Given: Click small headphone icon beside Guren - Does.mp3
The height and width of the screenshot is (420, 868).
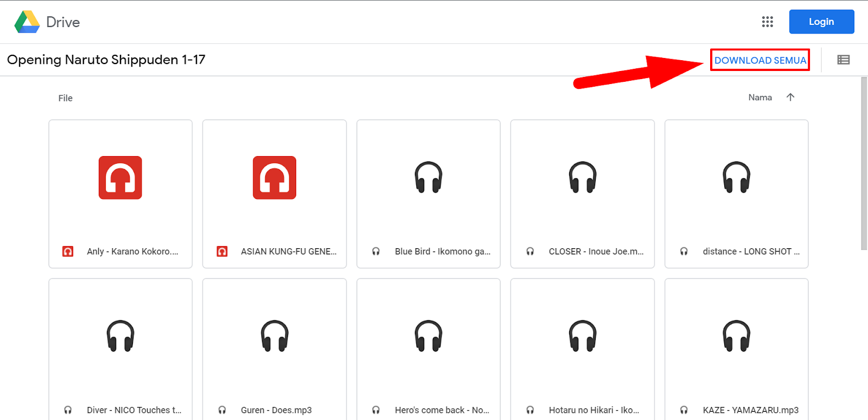Looking at the screenshot, I should point(222,410).
